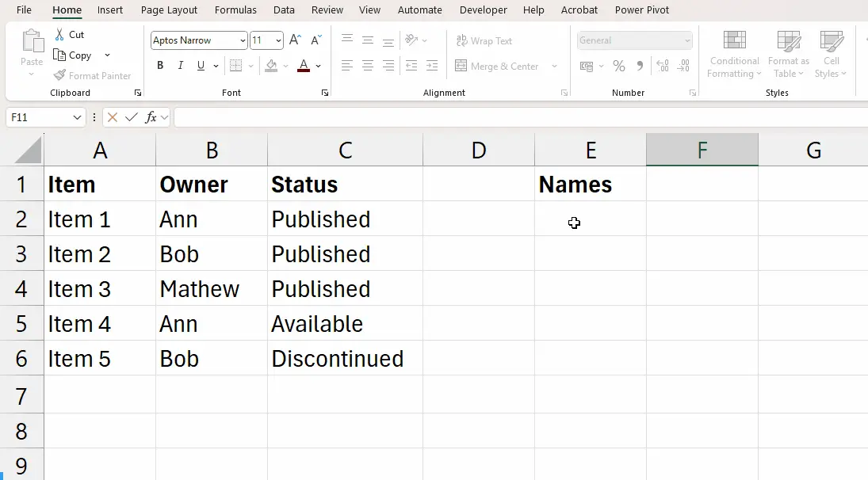The image size is (868, 480).
Task: Click the Percent Style icon
Action: 619,67
